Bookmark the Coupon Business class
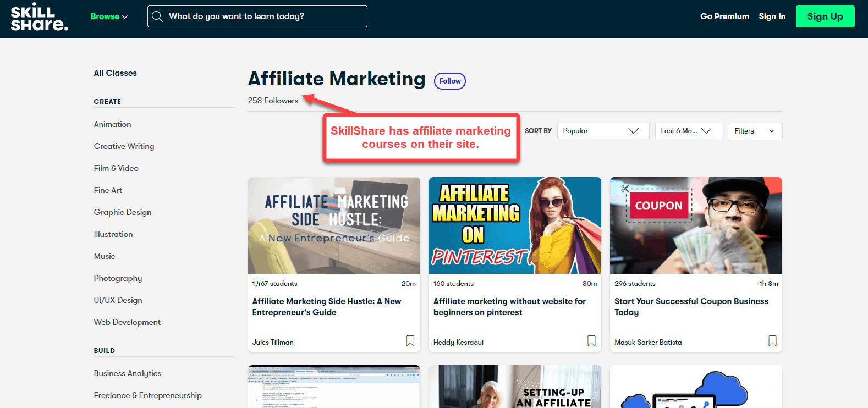 772,341
